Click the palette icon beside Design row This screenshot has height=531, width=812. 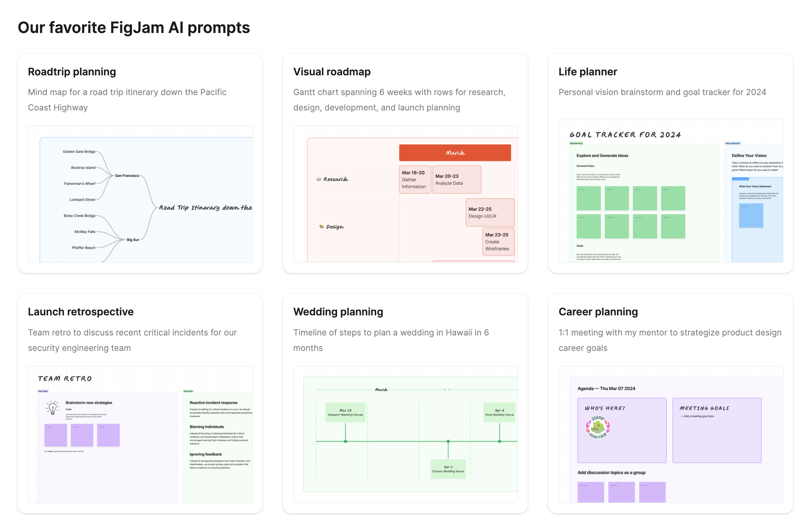coord(322,226)
